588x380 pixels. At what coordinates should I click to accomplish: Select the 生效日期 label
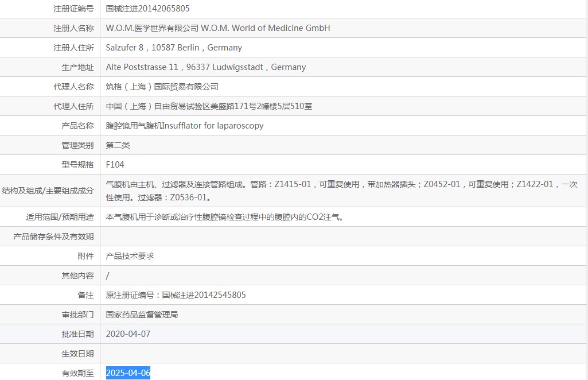pyautogui.click(x=77, y=354)
